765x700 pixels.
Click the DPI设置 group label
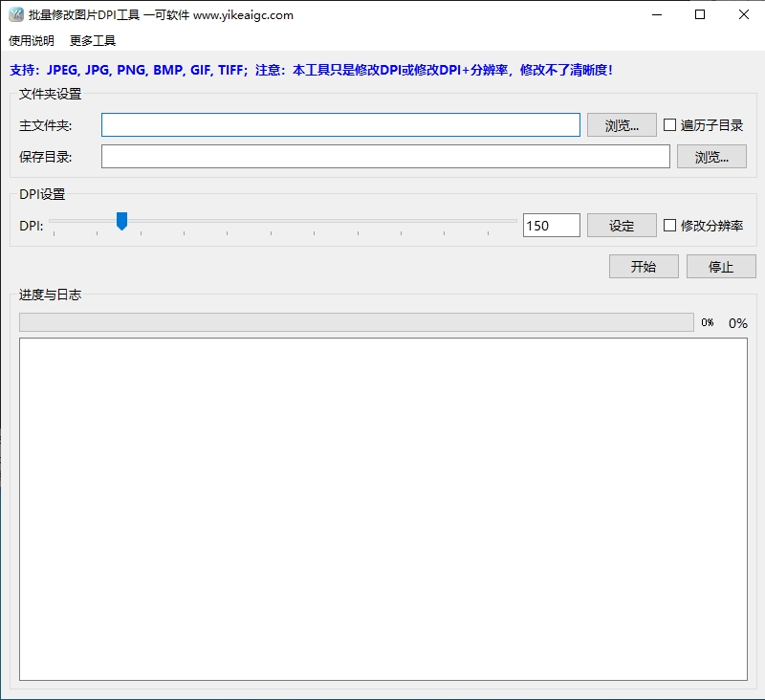(x=42, y=194)
